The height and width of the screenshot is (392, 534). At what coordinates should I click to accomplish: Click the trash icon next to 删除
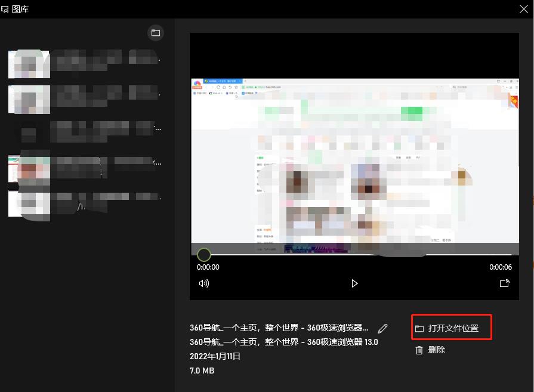419,350
